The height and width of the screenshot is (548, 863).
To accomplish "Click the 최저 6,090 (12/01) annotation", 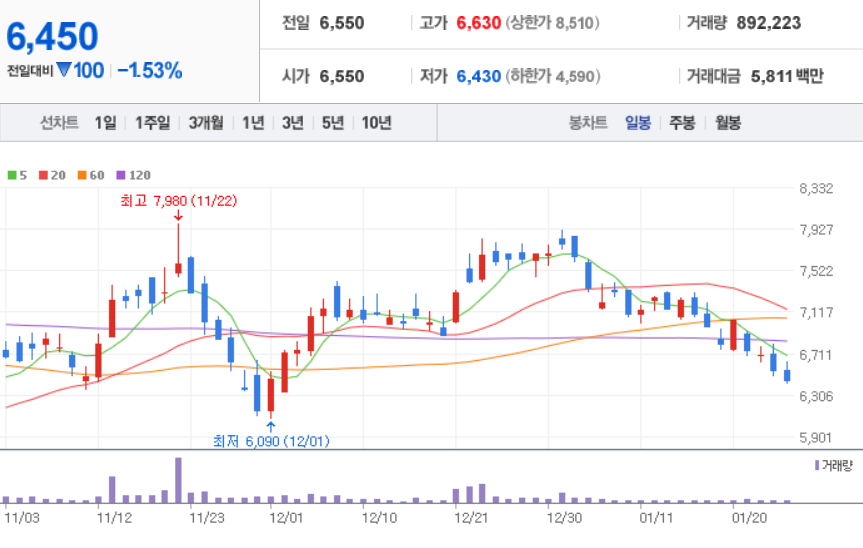I will (271, 441).
